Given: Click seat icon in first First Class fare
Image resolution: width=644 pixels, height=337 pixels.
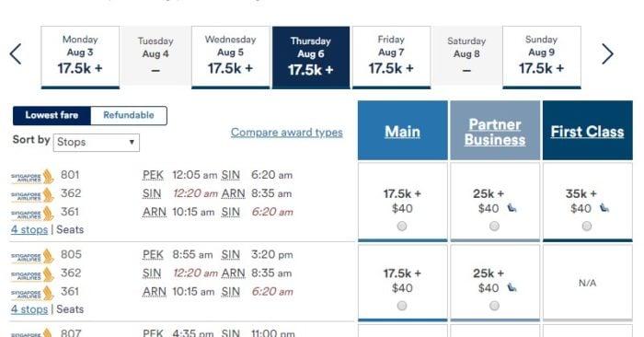Looking at the screenshot, I should point(604,208).
